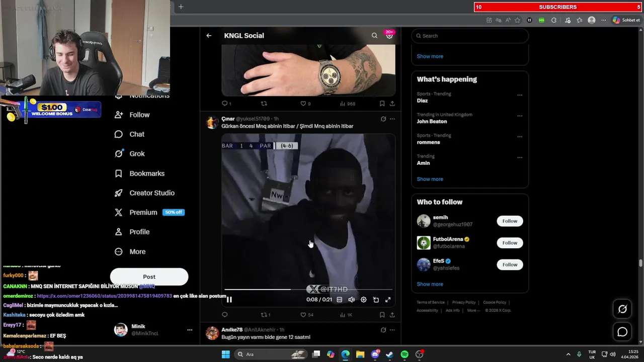Open Premium in the sidebar
The image size is (644, 362).
[149, 213]
